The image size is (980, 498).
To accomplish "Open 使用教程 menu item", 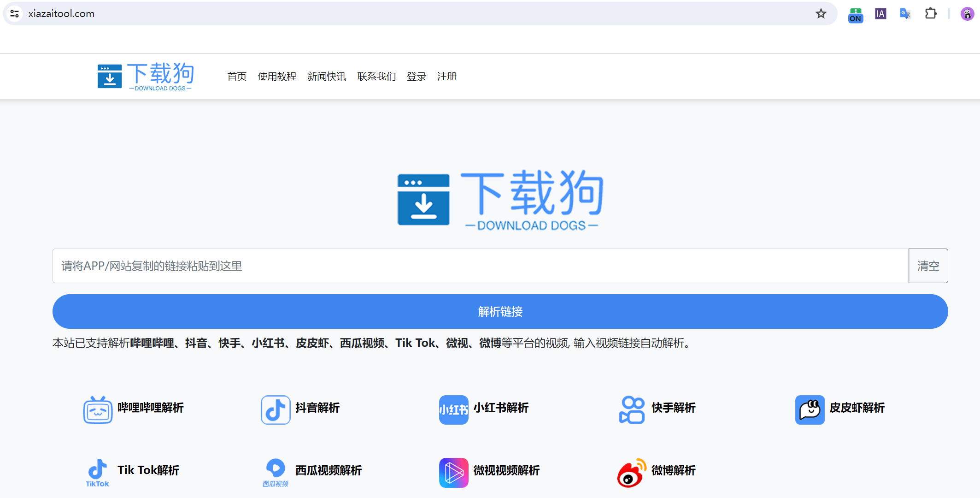I will (277, 77).
